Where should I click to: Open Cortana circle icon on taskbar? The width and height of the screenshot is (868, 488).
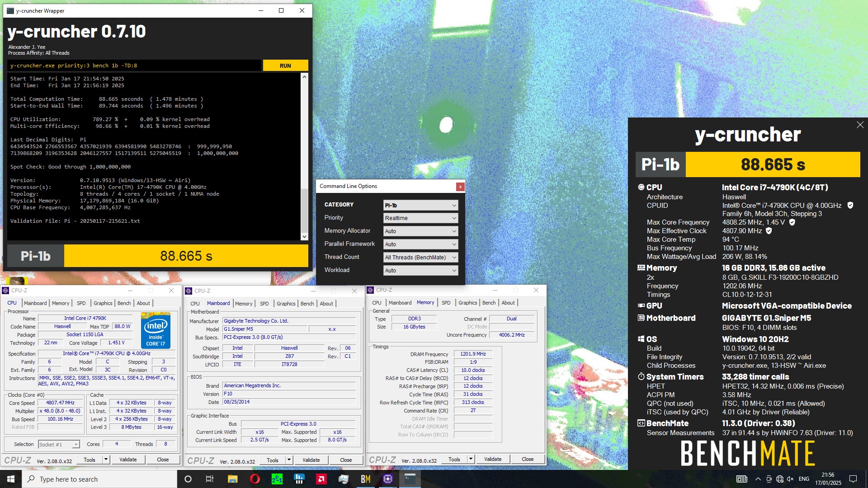(x=188, y=479)
